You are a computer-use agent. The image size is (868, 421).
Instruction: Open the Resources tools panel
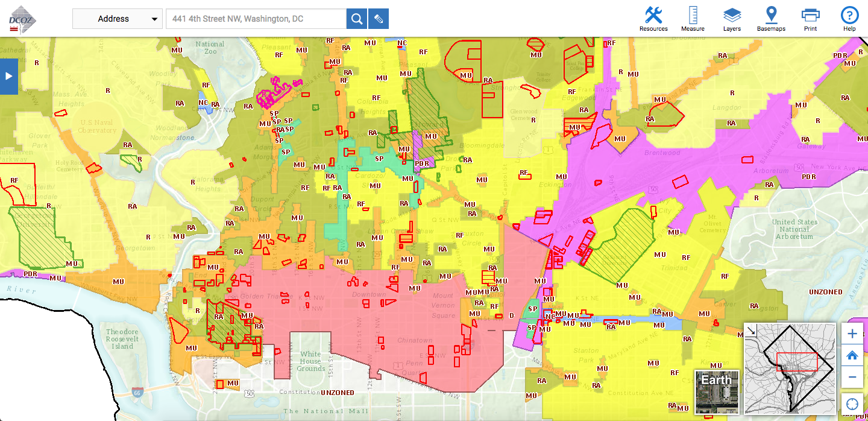[653, 18]
